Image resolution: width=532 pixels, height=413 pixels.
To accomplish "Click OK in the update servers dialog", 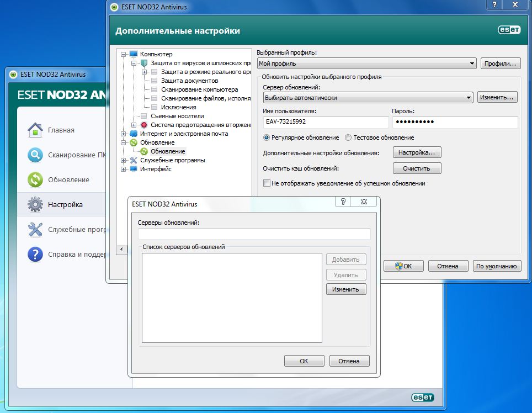I will pos(304,361).
